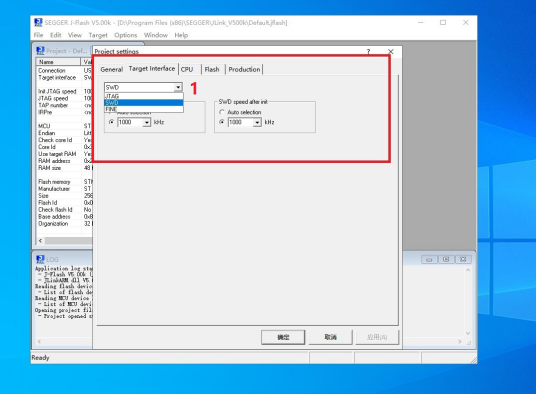Click the Ready status bar text
Viewport: 536px width, 395px height.
(40, 358)
